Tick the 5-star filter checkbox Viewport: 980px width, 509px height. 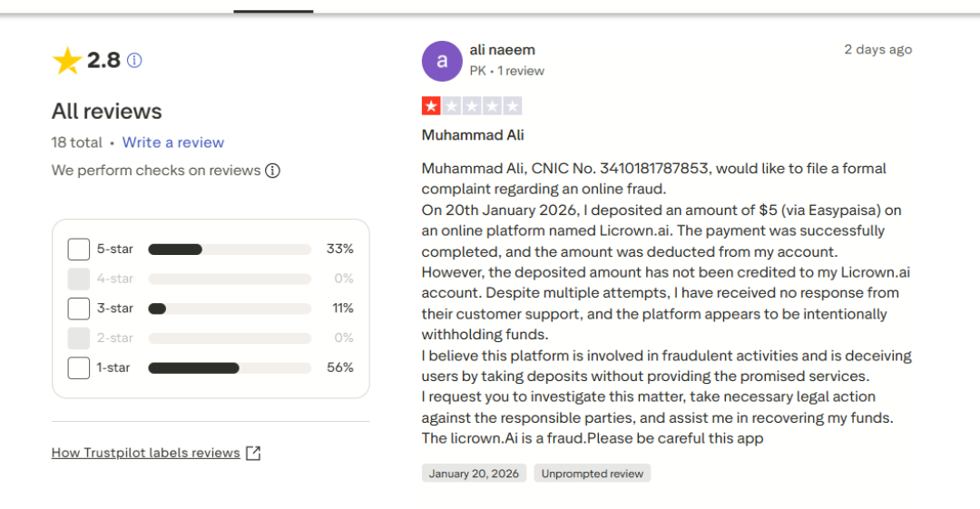click(x=79, y=250)
